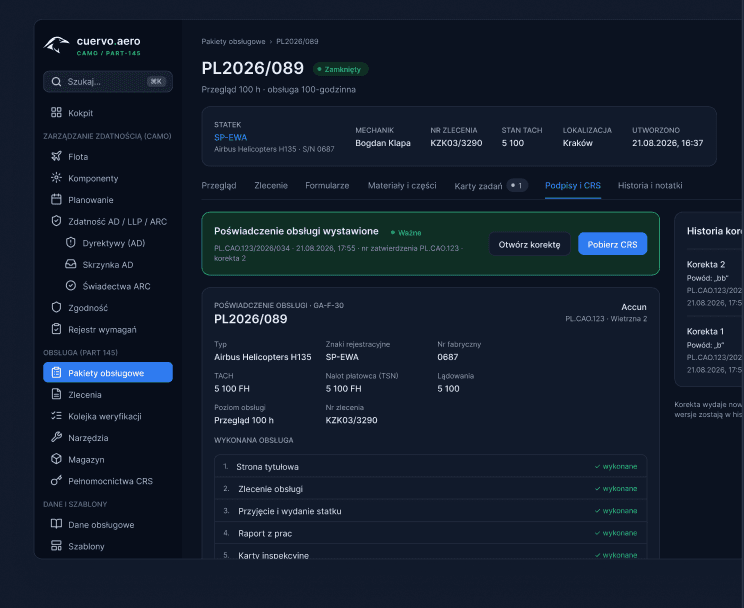Viewport: 744px width, 608px height.
Task: Open Zgodność in the sidebar
Action: click(x=108, y=308)
